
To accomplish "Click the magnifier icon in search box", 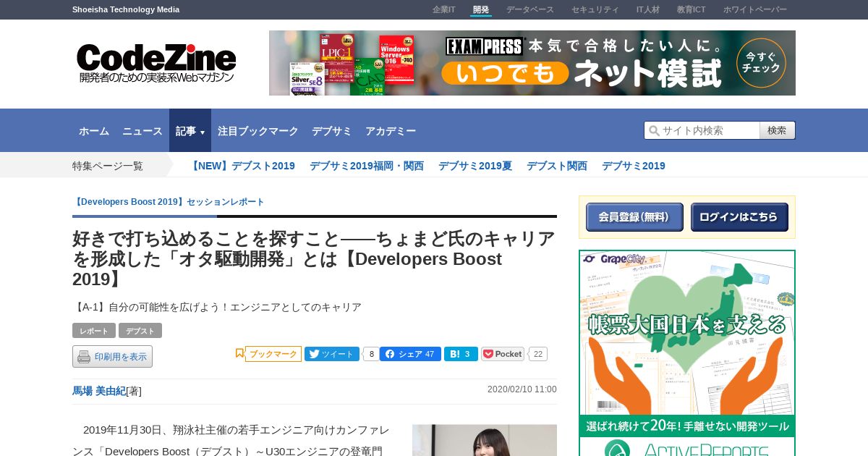I will pyautogui.click(x=654, y=130).
